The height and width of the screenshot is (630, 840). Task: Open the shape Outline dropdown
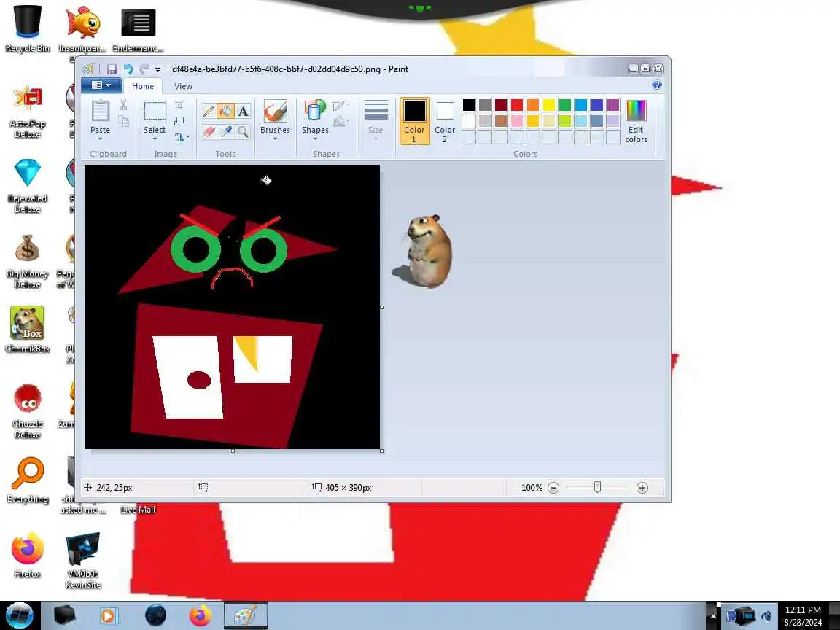click(x=341, y=106)
